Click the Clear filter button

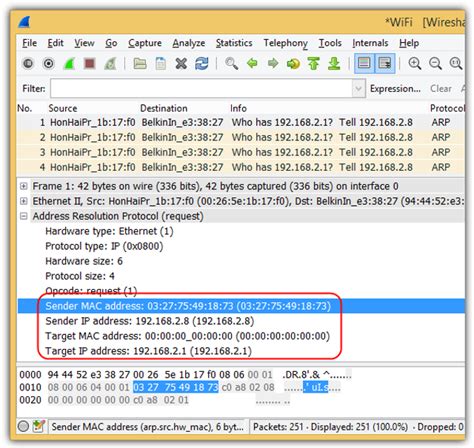coord(441,89)
